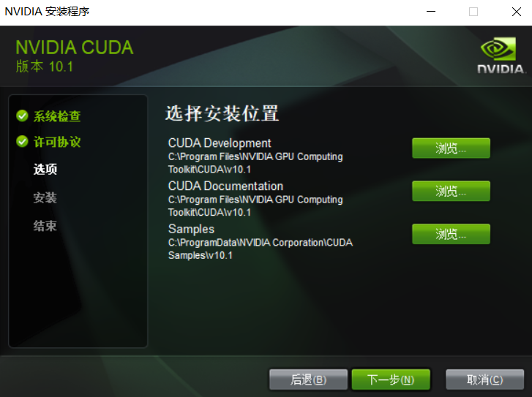Cancel setup with the 取消(C) button
This screenshot has height=397, width=532.
click(485, 379)
